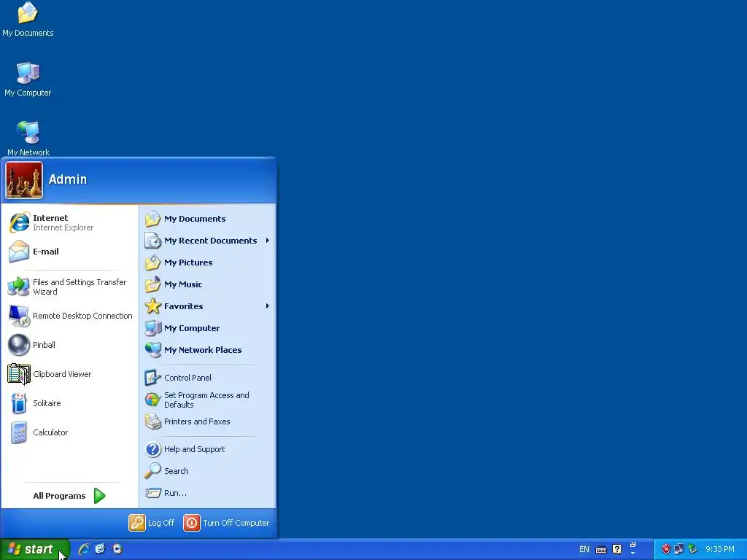Open the EN language bar indicator
Viewport: 747px width, 560px height.
[584, 550]
